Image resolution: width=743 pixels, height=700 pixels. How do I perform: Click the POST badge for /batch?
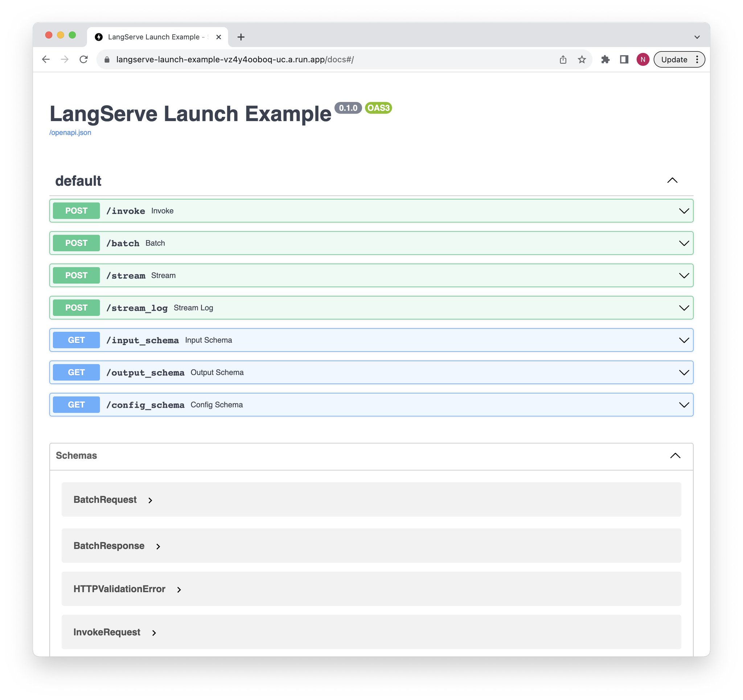(76, 243)
